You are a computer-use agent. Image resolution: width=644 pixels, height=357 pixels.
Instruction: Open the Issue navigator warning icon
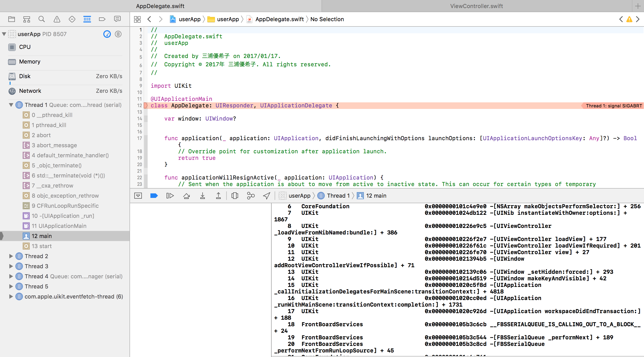[x=57, y=19]
